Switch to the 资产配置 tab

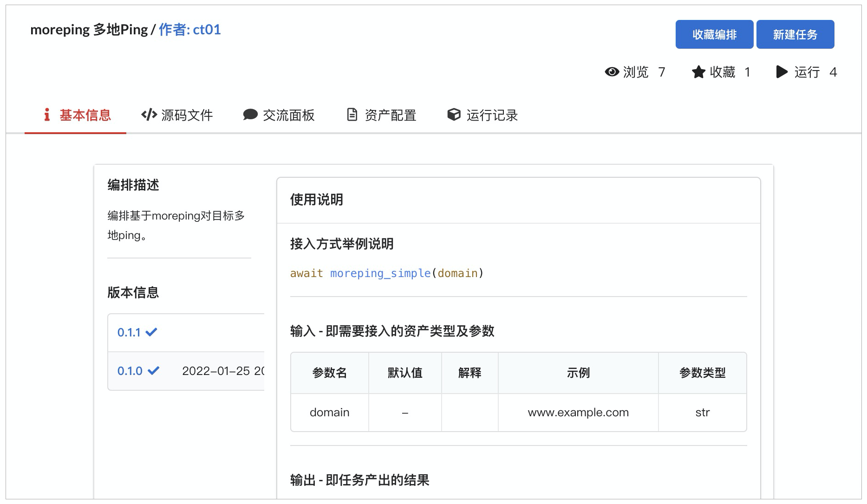[x=390, y=115]
